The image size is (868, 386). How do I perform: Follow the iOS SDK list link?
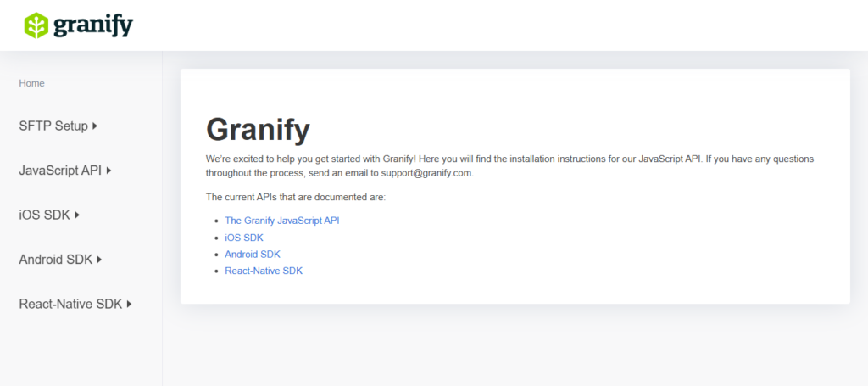(x=244, y=238)
